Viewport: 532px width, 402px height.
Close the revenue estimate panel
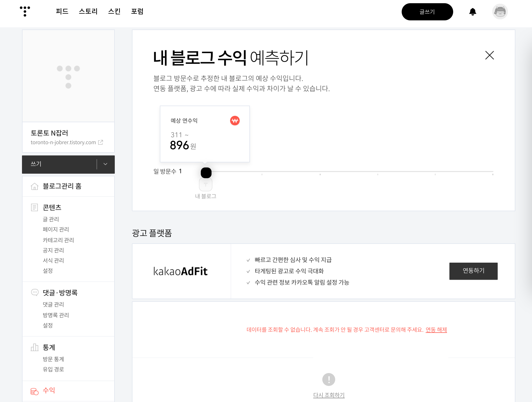pyautogui.click(x=489, y=55)
